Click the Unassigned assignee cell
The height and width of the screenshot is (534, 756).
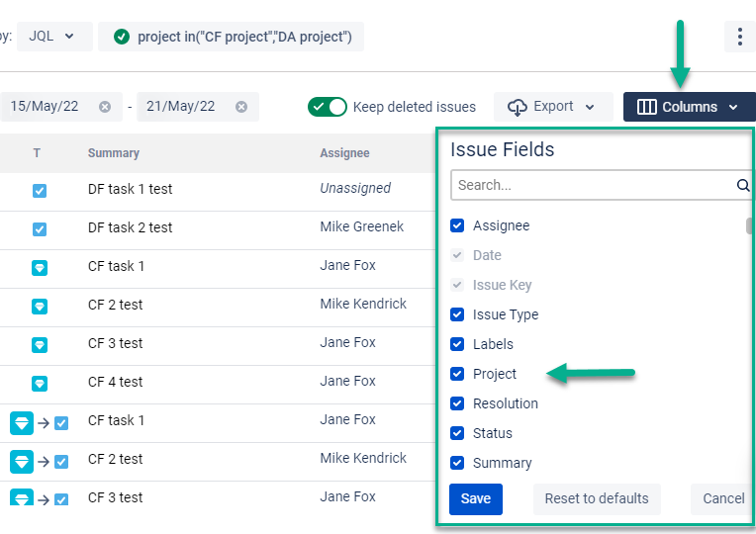pyautogui.click(x=355, y=189)
